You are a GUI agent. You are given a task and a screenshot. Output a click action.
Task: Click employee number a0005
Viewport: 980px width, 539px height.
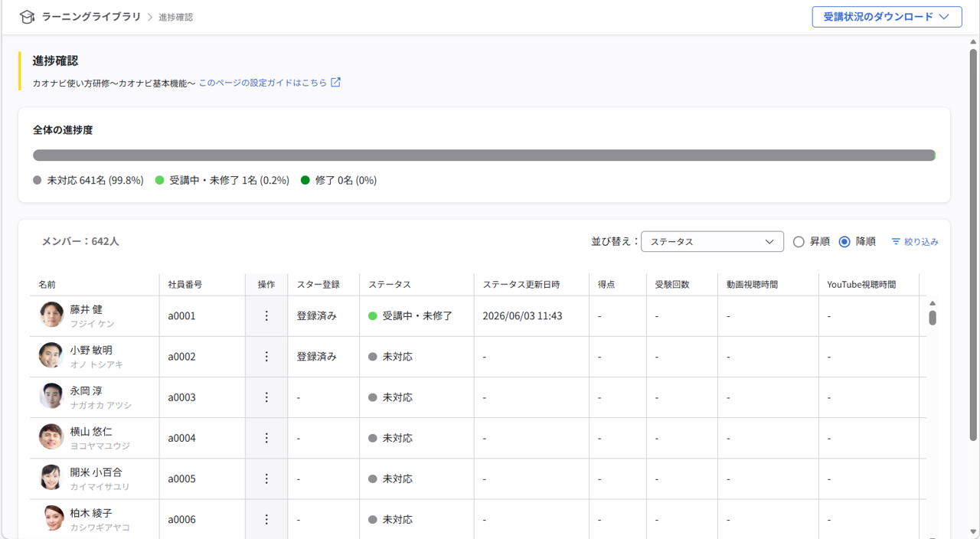[x=182, y=479]
